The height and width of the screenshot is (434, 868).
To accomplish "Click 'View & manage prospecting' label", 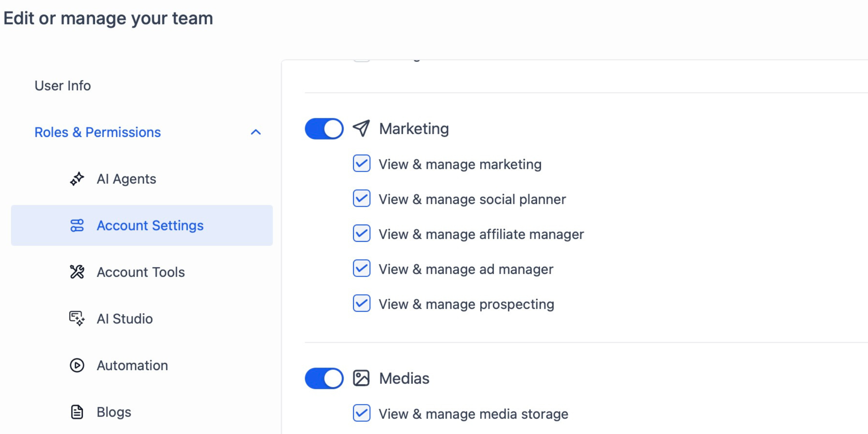I will tap(466, 304).
